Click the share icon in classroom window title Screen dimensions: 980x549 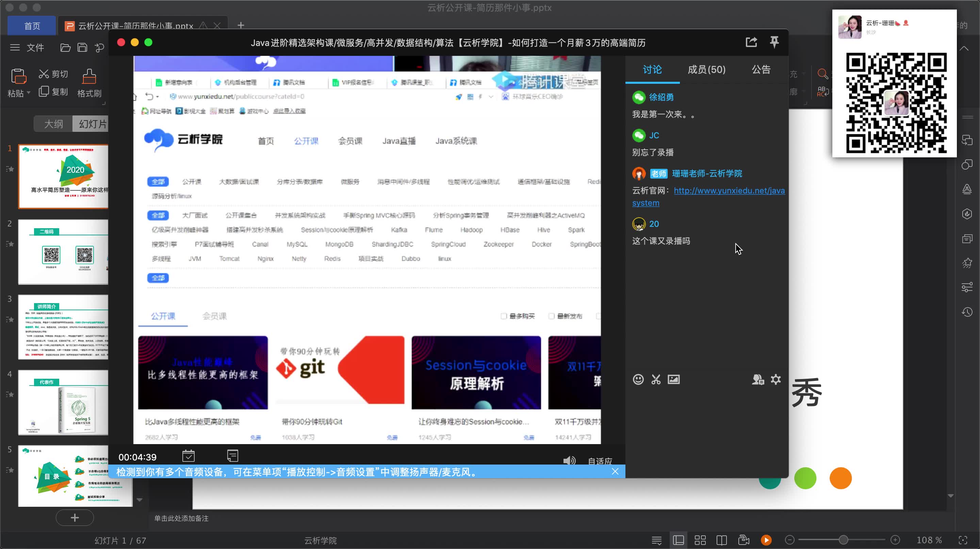click(x=751, y=42)
